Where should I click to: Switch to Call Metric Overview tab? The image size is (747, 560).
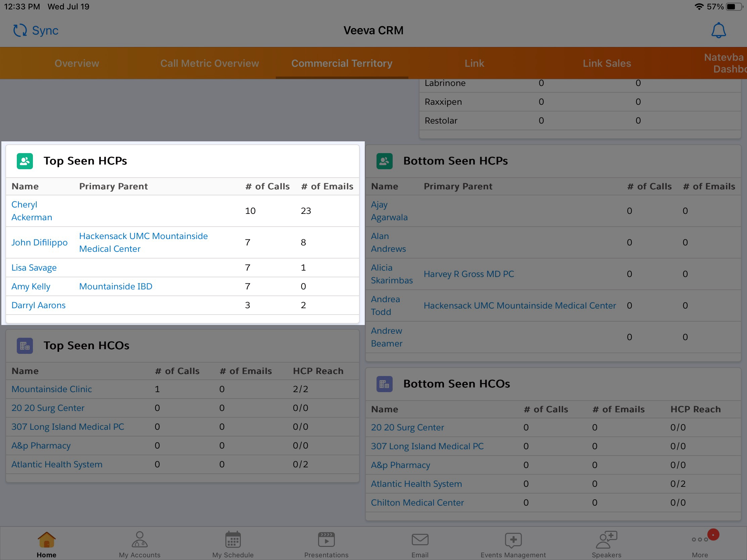[209, 63]
